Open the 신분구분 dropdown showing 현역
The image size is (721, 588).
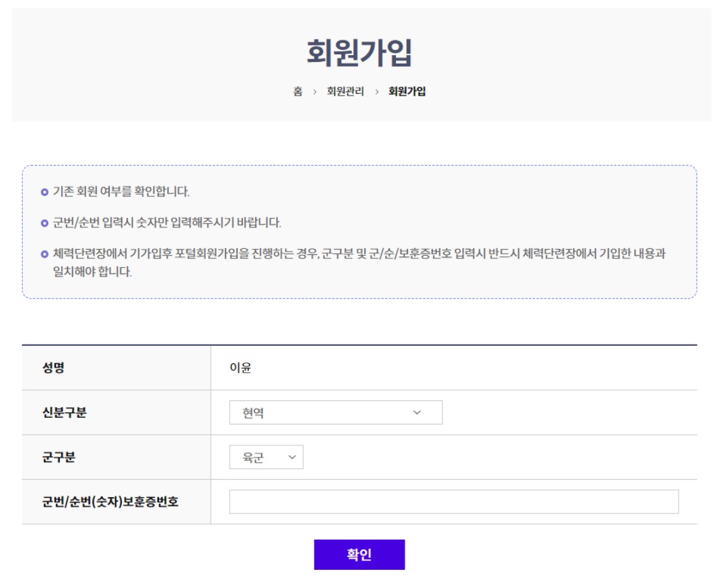[336, 412]
